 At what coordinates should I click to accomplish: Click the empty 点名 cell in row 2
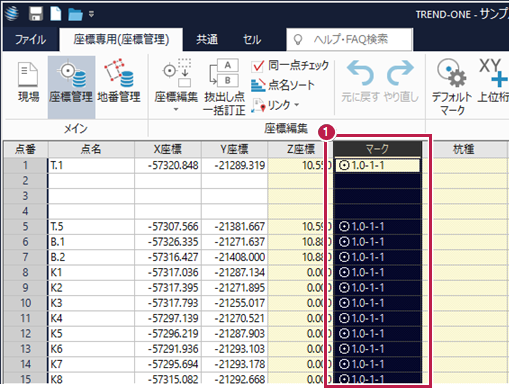click(x=91, y=181)
